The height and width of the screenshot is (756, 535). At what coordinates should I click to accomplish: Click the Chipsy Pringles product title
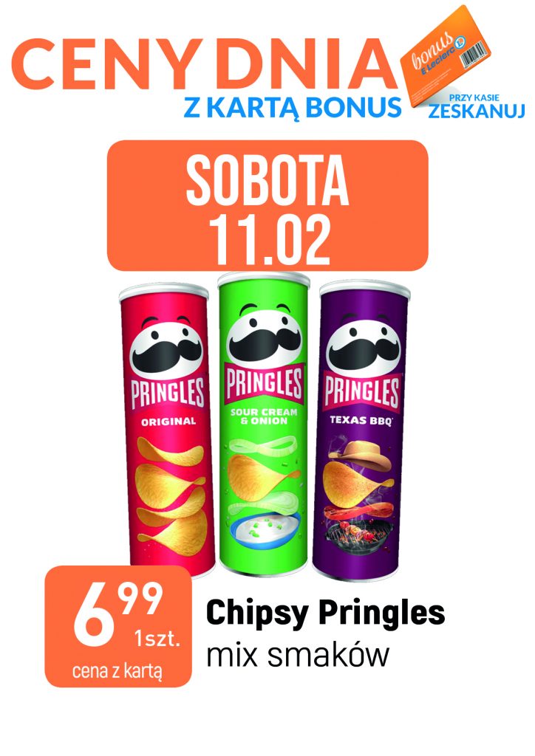click(325, 613)
